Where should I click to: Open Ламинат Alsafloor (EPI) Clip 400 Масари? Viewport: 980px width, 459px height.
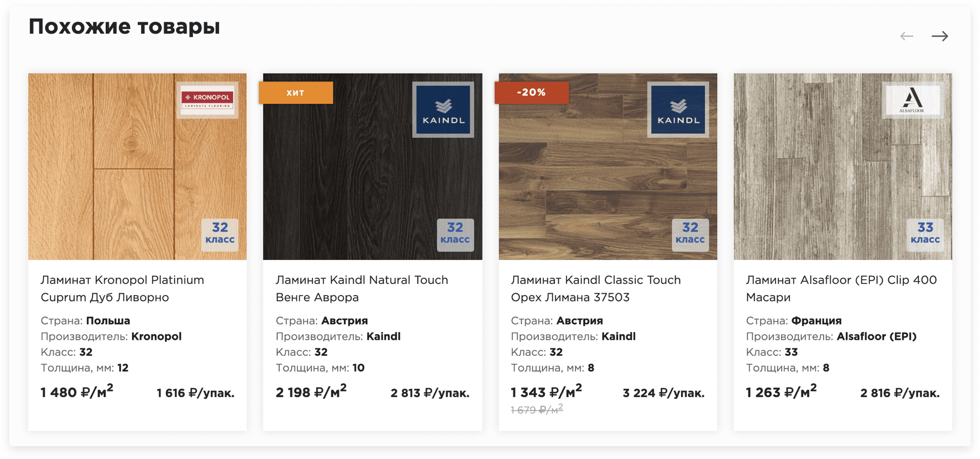pyautogui.click(x=841, y=288)
